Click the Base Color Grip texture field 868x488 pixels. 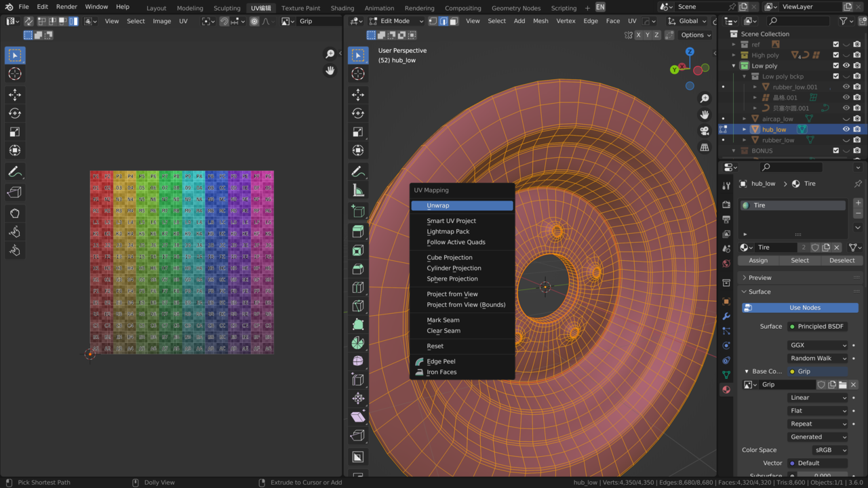point(817,371)
